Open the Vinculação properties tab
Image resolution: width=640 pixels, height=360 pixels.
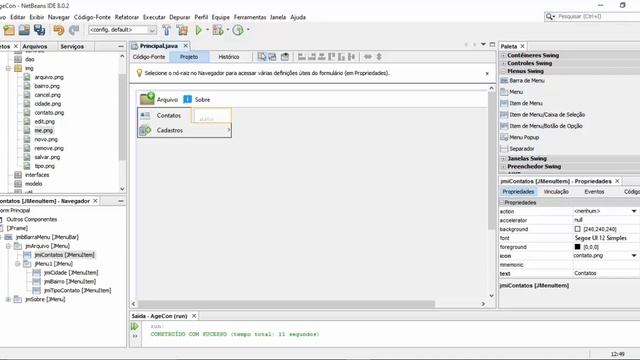pos(556,192)
